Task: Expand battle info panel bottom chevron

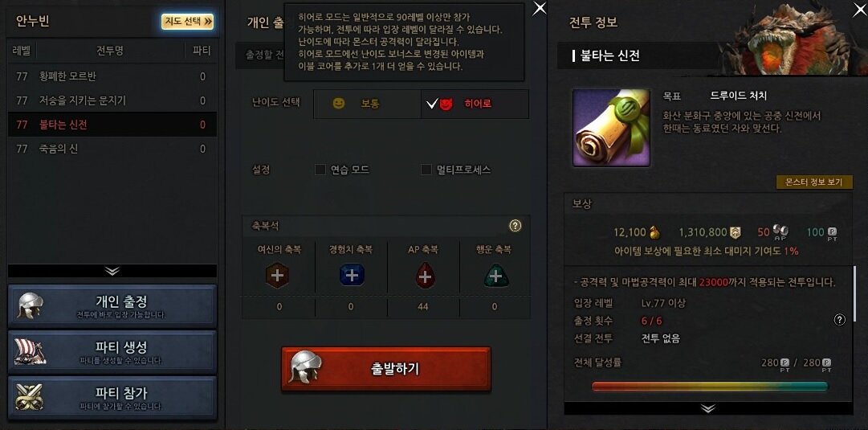Action: (708, 408)
